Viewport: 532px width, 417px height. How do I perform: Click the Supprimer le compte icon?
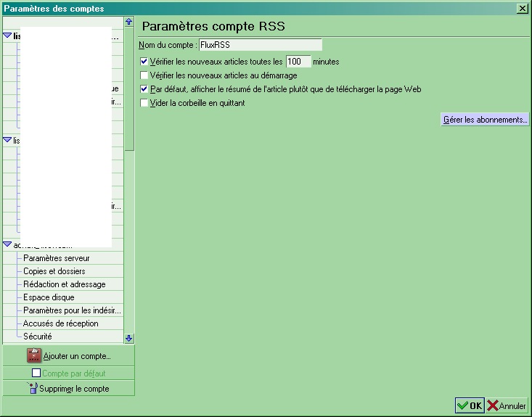(x=32, y=388)
